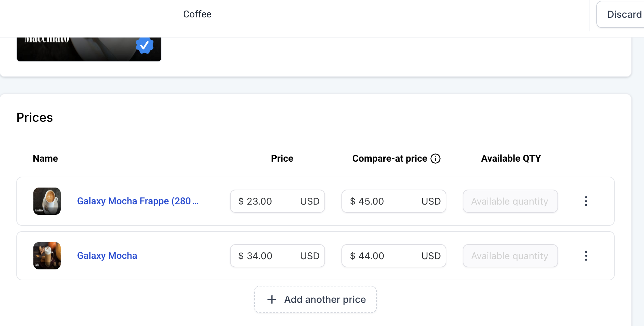Click the Compare-at price info icon
The height and width of the screenshot is (326, 644).
435,159
